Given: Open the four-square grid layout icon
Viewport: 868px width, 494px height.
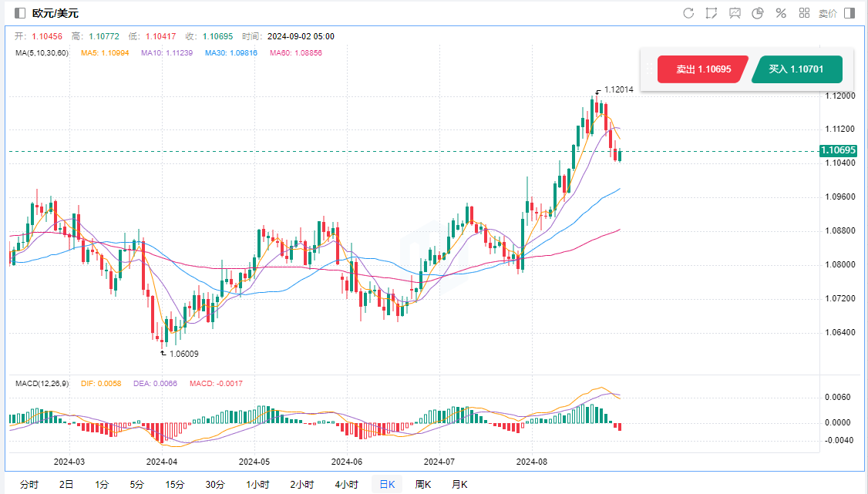Looking at the screenshot, I should [x=804, y=13].
